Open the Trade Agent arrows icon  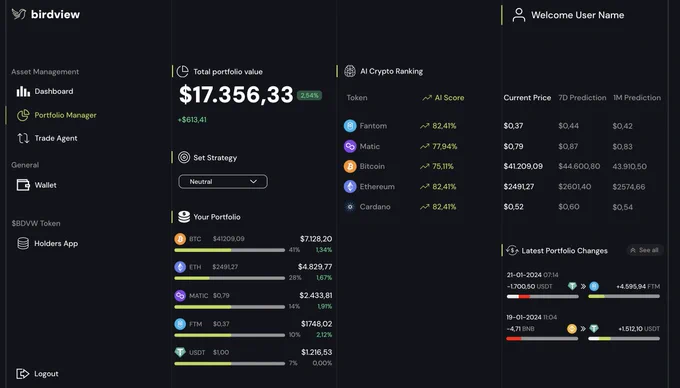(23, 138)
